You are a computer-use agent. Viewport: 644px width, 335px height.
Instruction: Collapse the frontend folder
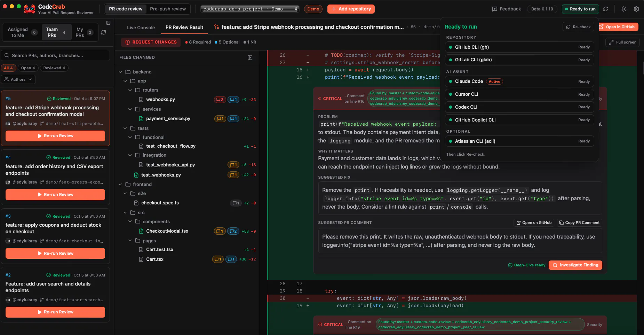[120, 185]
